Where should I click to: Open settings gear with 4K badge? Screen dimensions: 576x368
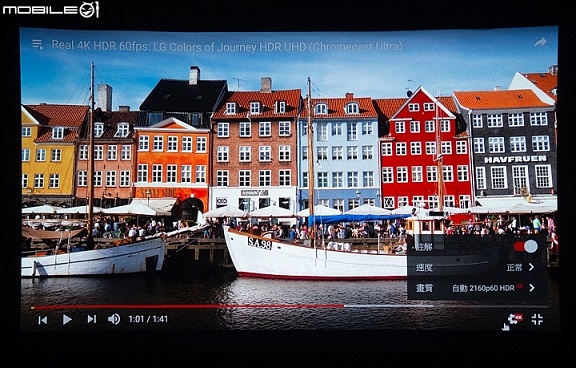tap(514, 319)
